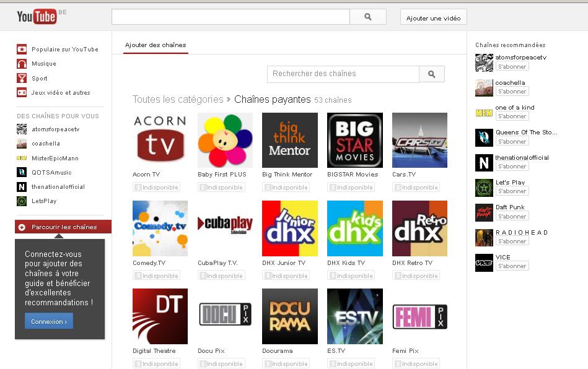588x369 pixels.
Task: Click the plus icon beside Parcourir les chaînes
Action: tap(22, 227)
